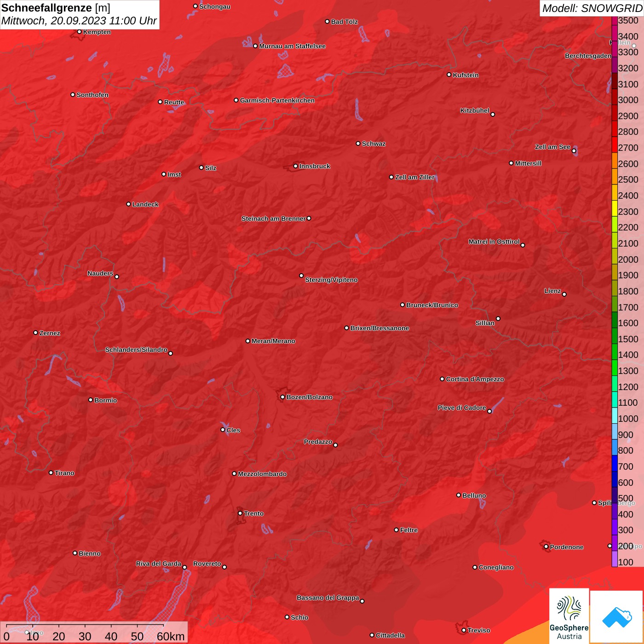The width and height of the screenshot is (644, 644).
Task: Click the date Mittwoch, 20.09.2023 11:00 Uhr
Action: pyautogui.click(x=79, y=21)
